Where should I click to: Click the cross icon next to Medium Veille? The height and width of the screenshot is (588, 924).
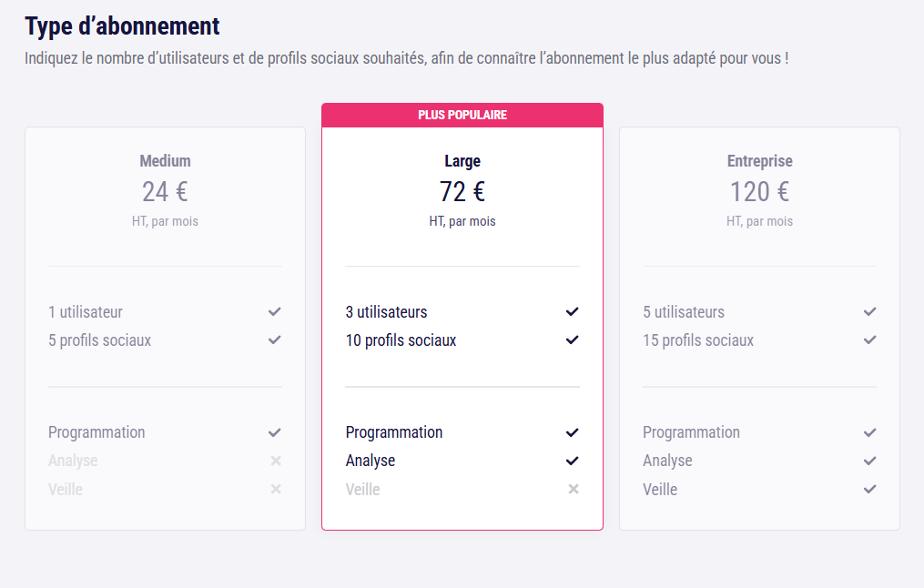click(x=276, y=489)
